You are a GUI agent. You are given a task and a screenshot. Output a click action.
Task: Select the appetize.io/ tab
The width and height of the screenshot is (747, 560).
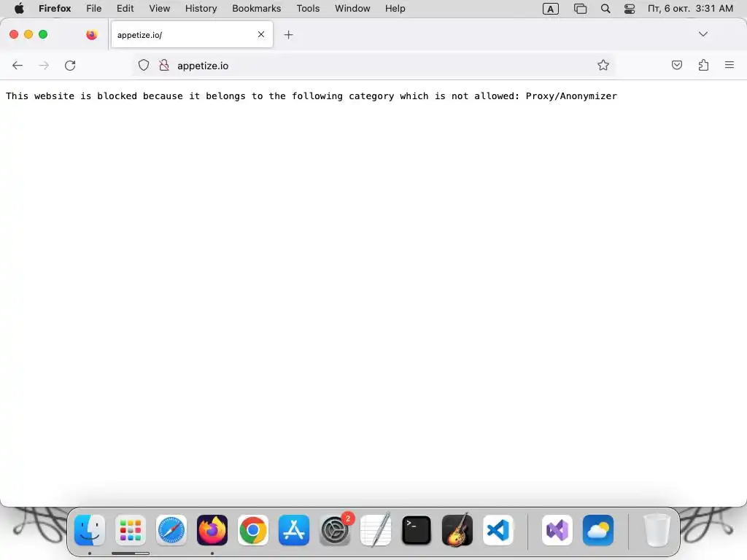point(192,35)
